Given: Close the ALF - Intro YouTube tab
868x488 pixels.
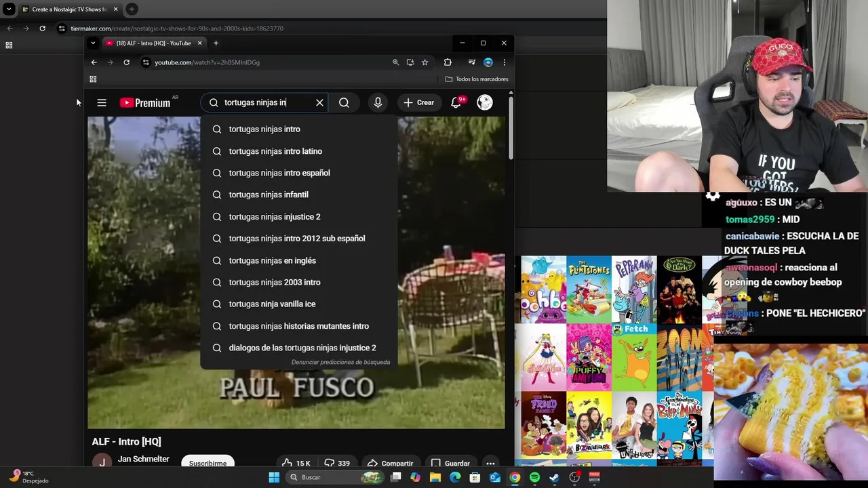Looking at the screenshot, I should (x=199, y=43).
